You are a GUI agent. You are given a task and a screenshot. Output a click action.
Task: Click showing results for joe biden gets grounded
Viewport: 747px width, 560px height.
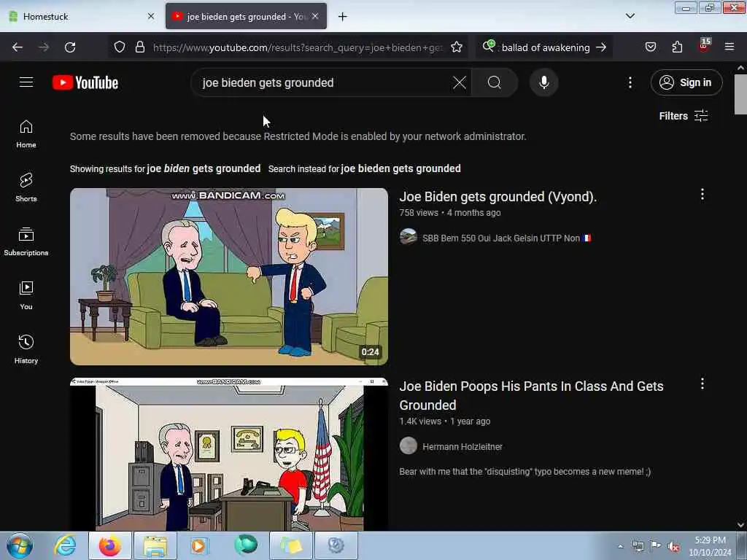click(x=204, y=168)
